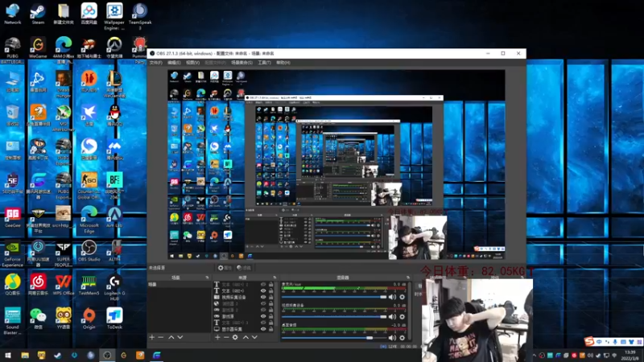Launch GeeGee from the desktop
Viewport: 644px width, 362px height.
coord(12,217)
